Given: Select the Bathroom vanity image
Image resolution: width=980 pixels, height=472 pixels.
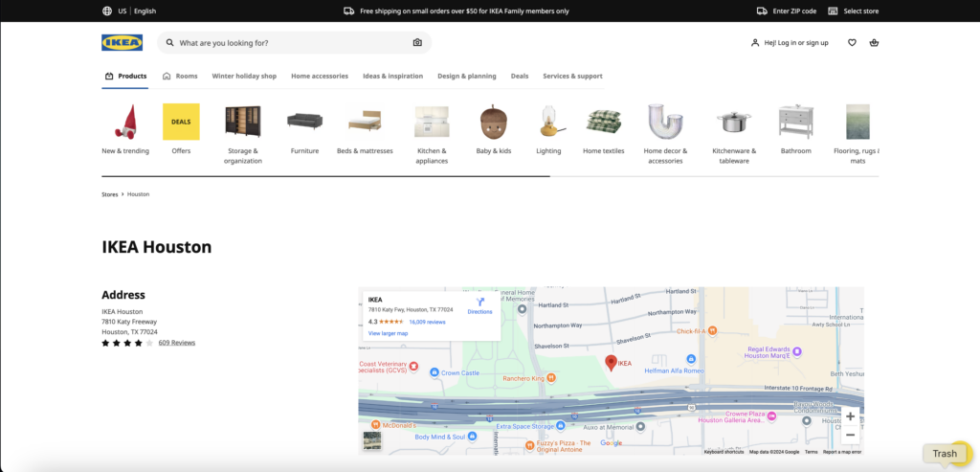Looking at the screenshot, I should pos(796,122).
